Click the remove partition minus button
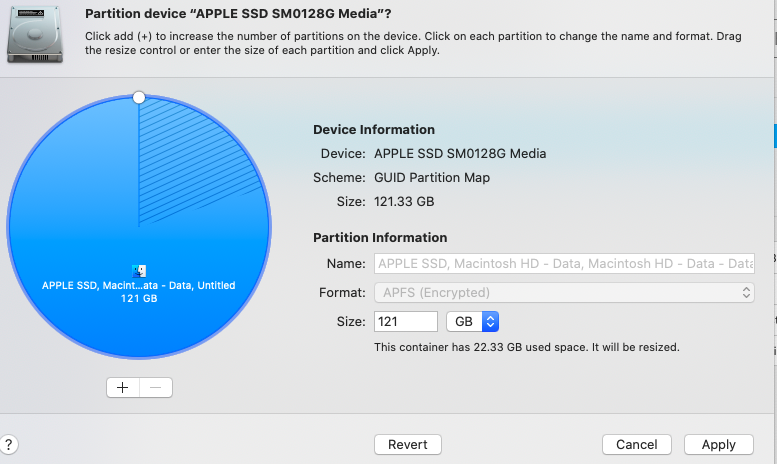Viewport: 777px width, 464px height. tap(156, 387)
